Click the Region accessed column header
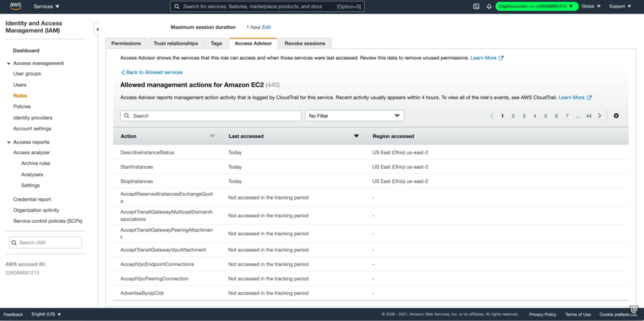Screen dimensions: 644x321 (x=394, y=136)
